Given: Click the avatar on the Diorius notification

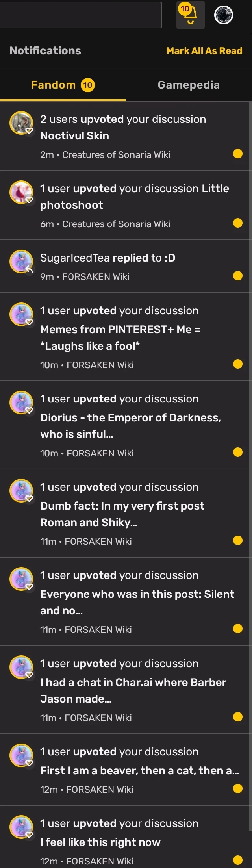Looking at the screenshot, I should [x=22, y=402].
